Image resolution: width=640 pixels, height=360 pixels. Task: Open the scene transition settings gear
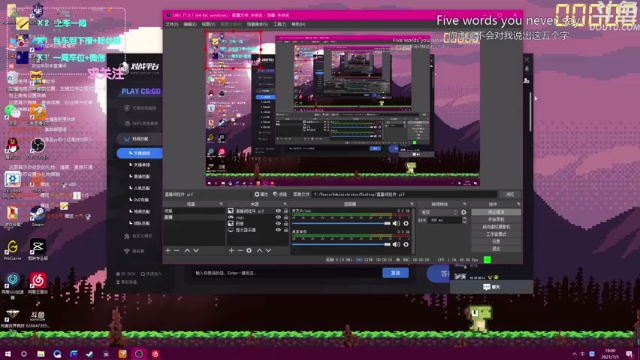click(463, 212)
